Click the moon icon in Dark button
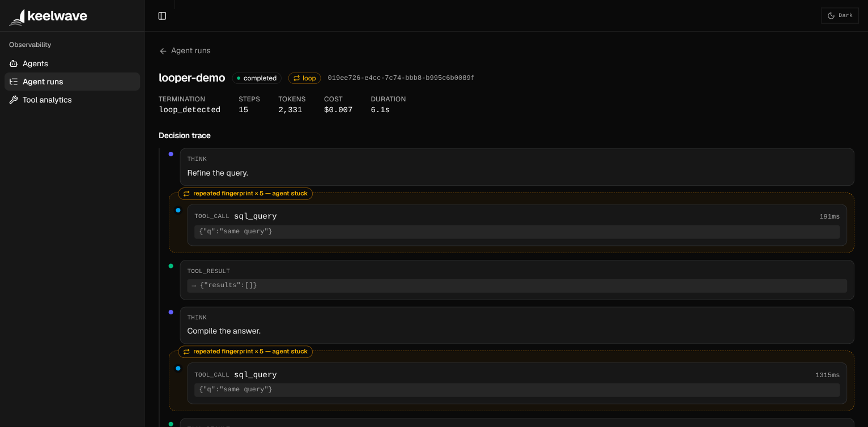The image size is (868, 427). pos(831,16)
